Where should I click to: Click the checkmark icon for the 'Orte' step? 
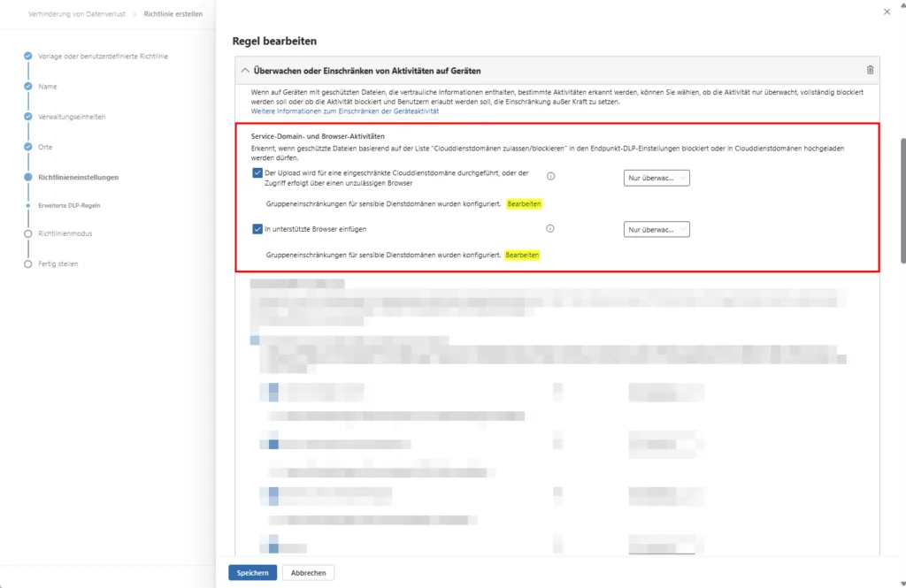coord(28,147)
